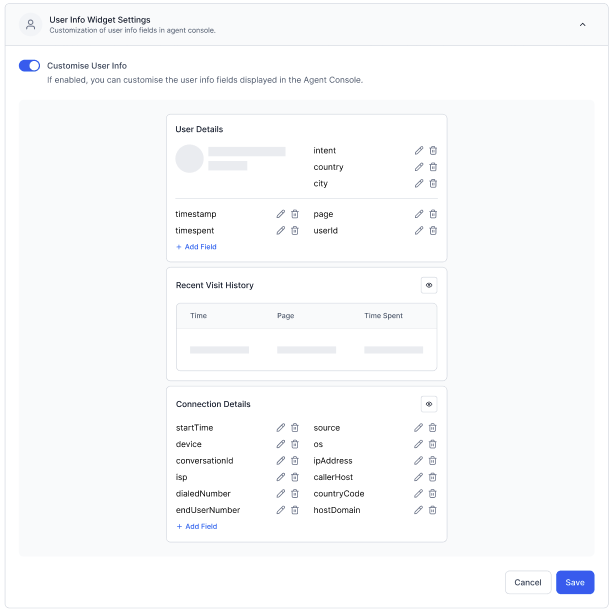Edit the city field
The image size is (611, 610).
click(x=419, y=183)
